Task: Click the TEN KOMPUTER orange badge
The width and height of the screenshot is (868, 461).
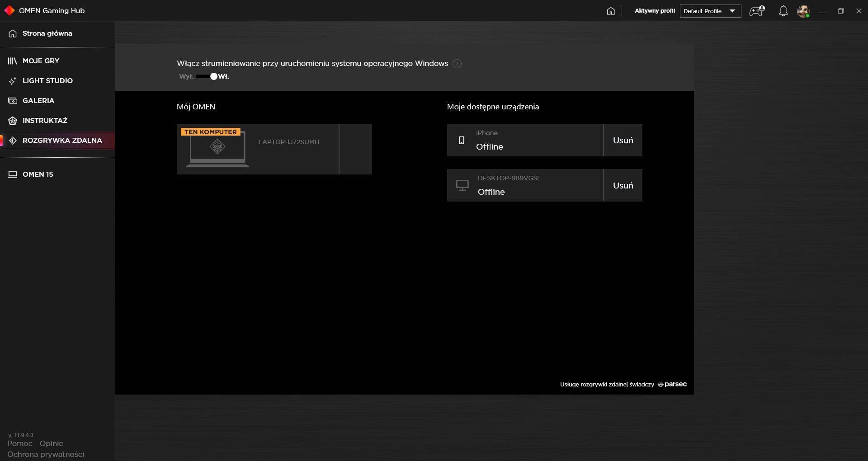Action: click(211, 132)
